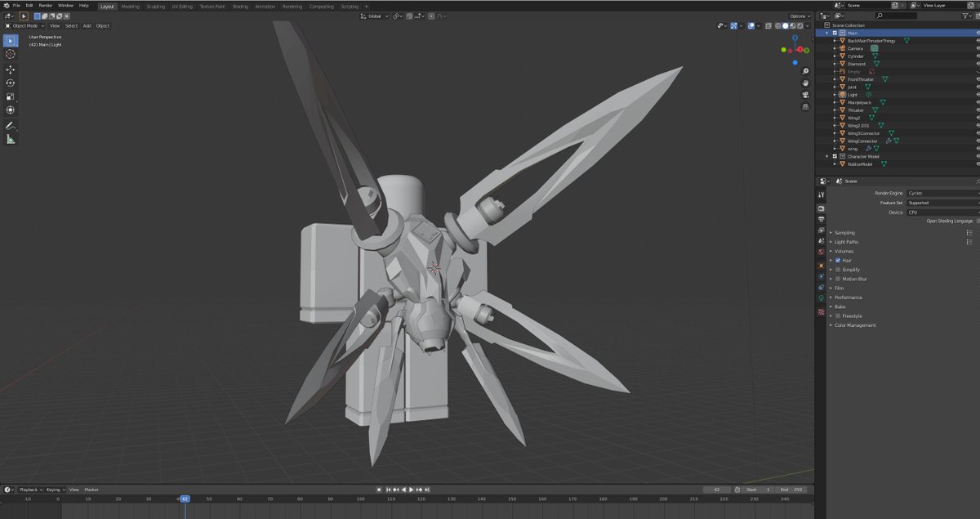Viewport: 980px width, 519px height.
Task: Open the File menu
Action: pos(16,5)
